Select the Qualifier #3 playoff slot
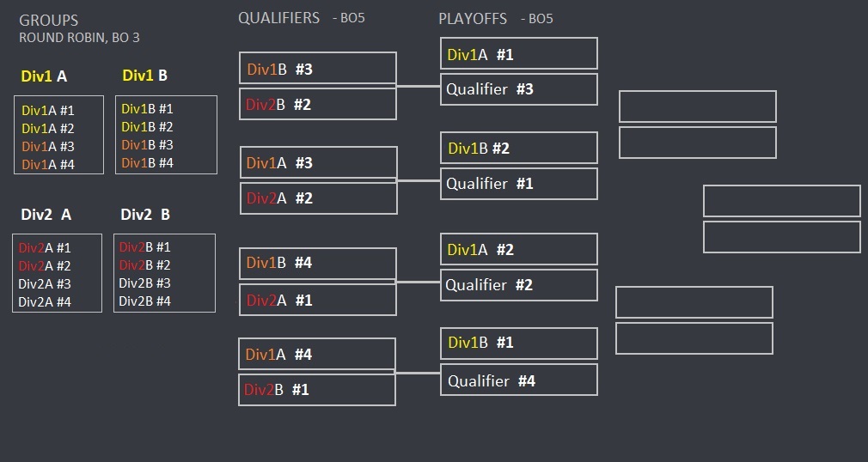The image size is (868, 462). tap(518, 89)
